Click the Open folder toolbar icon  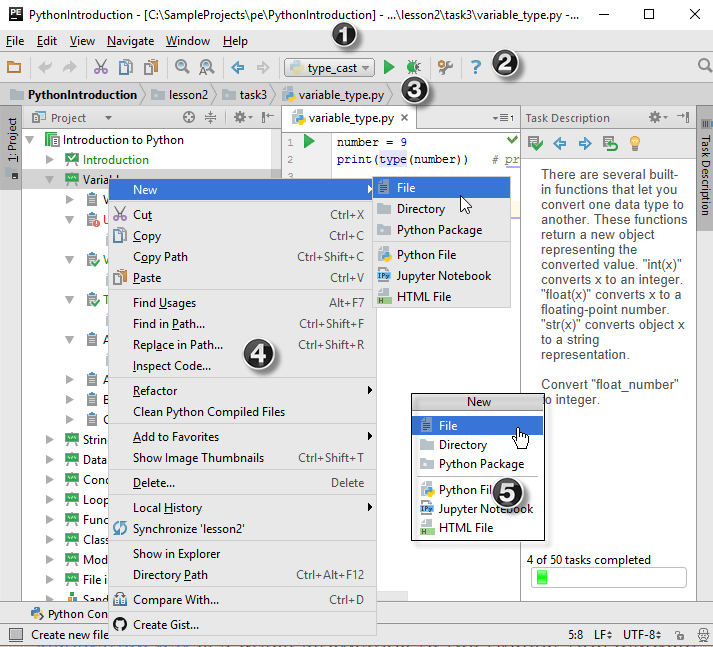tap(14, 68)
